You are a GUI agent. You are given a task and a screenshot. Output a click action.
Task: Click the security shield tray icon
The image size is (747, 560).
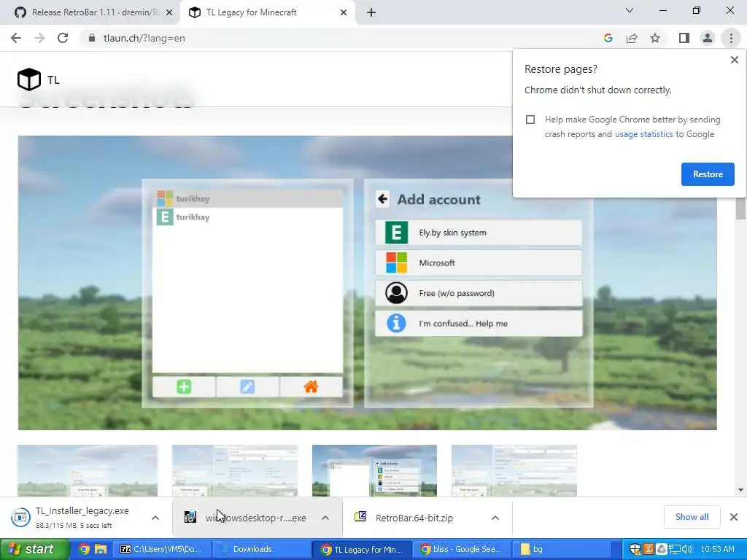635,550
